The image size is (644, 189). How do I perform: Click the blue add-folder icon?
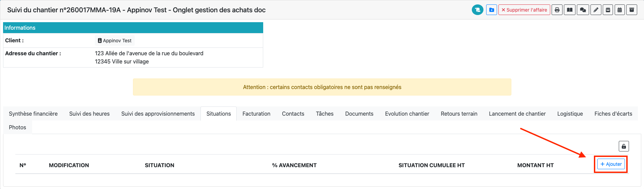[491, 10]
